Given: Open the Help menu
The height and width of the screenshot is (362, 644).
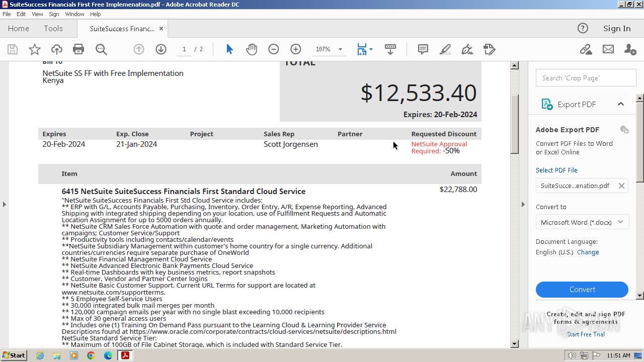Looking at the screenshot, I should (95, 14).
